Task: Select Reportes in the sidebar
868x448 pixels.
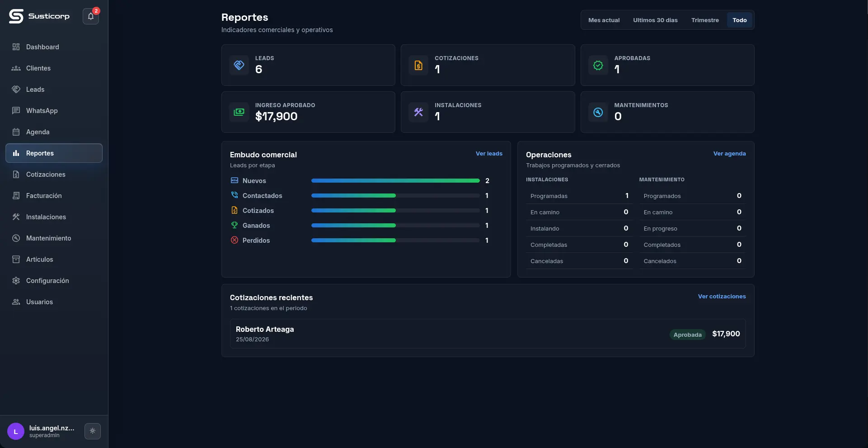Action: [54, 153]
